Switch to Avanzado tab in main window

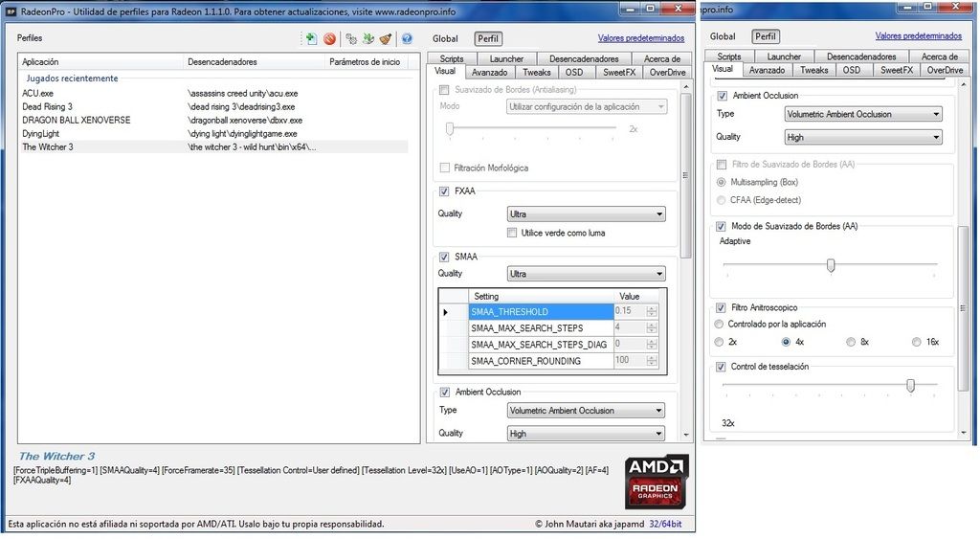pos(489,73)
